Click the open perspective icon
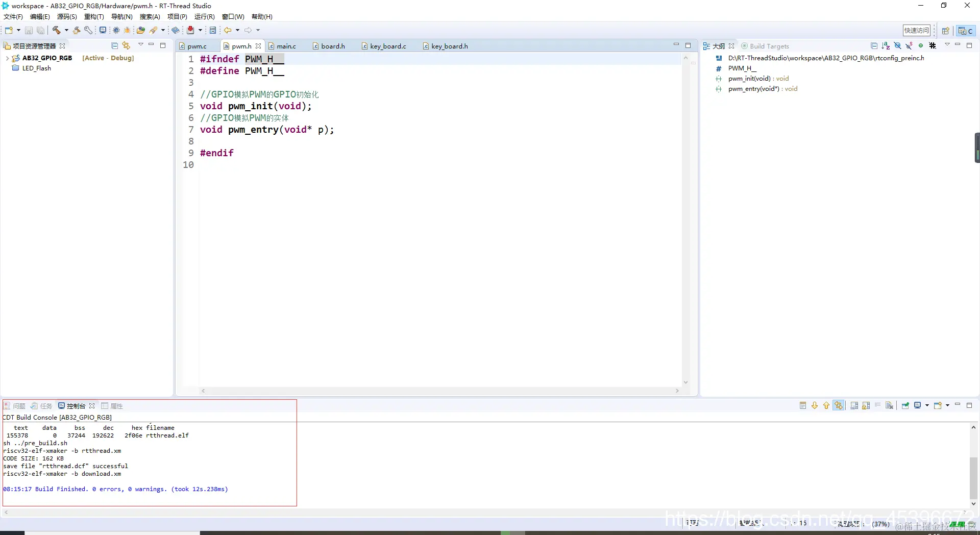This screenshot has width=980, height=535. 945,31
